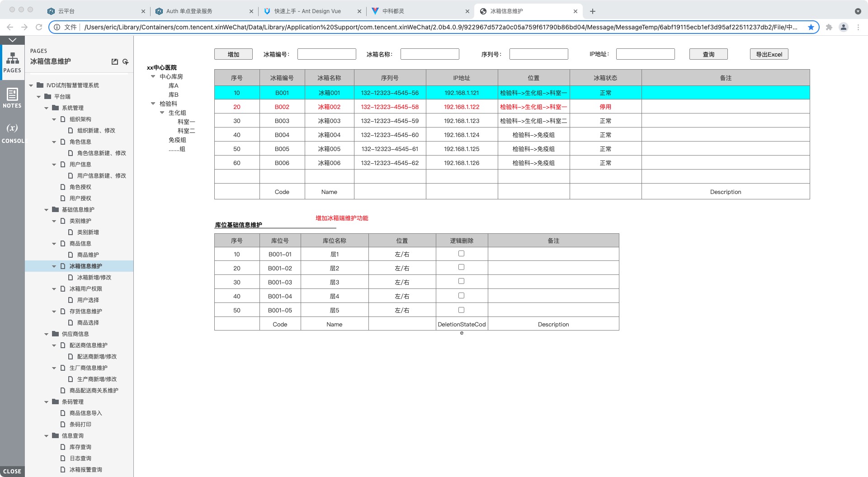This screenshot has width=868, height=477.
Task: Close the 云平台 browser tab
Action: [143, 11]
